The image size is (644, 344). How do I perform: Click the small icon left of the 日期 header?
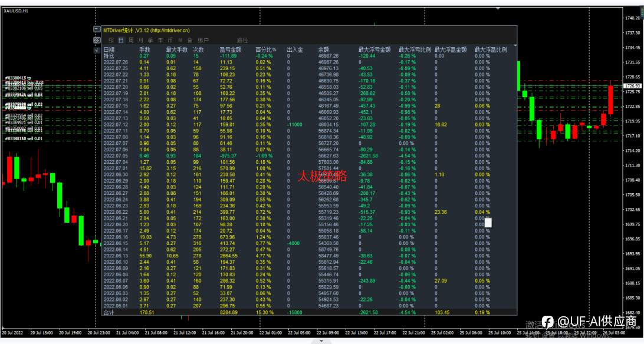97,51
